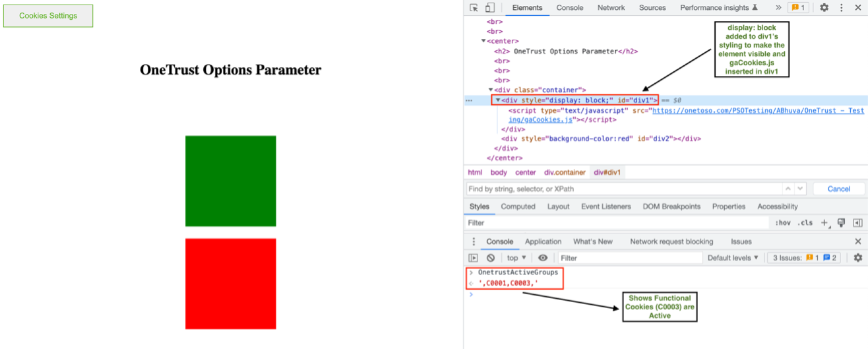Activate the inspect element picker icon
The width and height of the screenshot is (868, 349).
tap(474, 7)
